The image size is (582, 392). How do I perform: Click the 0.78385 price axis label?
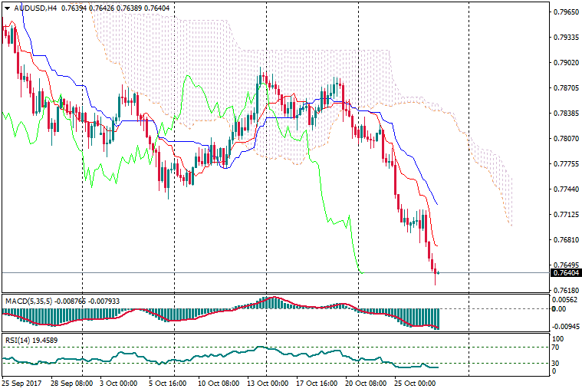click(x=565, y=114)
